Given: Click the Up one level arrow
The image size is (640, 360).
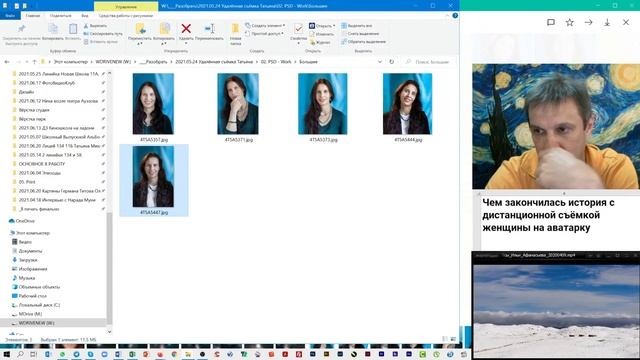Looking at the screenshot, I should (x=34, y=62).
